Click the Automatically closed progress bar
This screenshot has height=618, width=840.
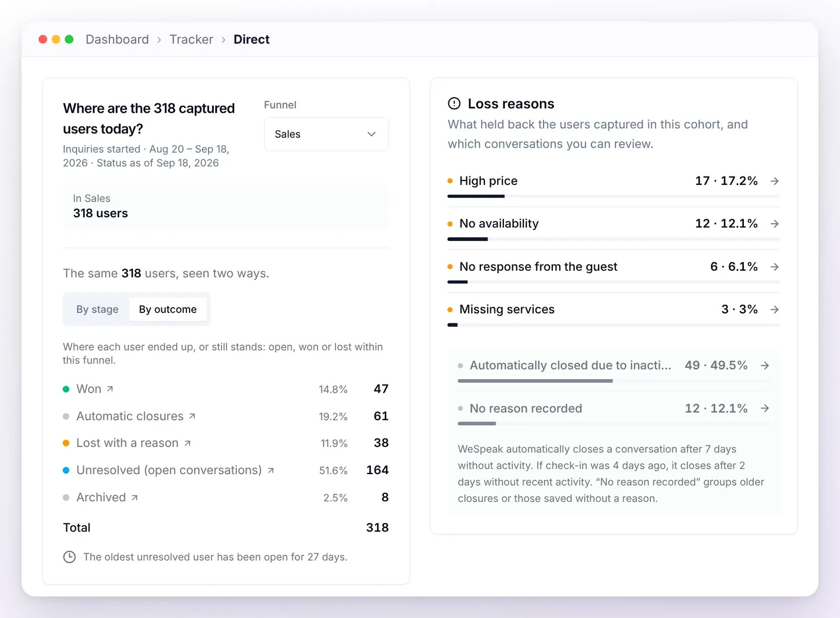click(x=614, y=381)
